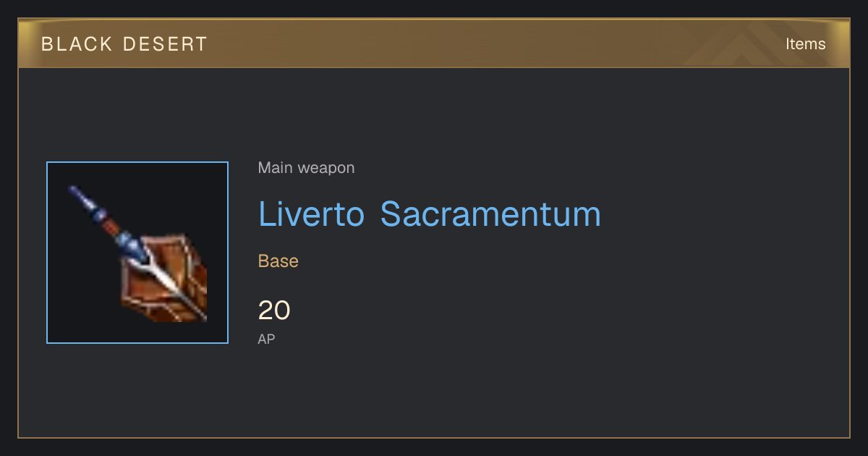Image resolution: width=868 pixels, height=456 pixels.
Task: Click the gold header banner bar
Action: 434,44
